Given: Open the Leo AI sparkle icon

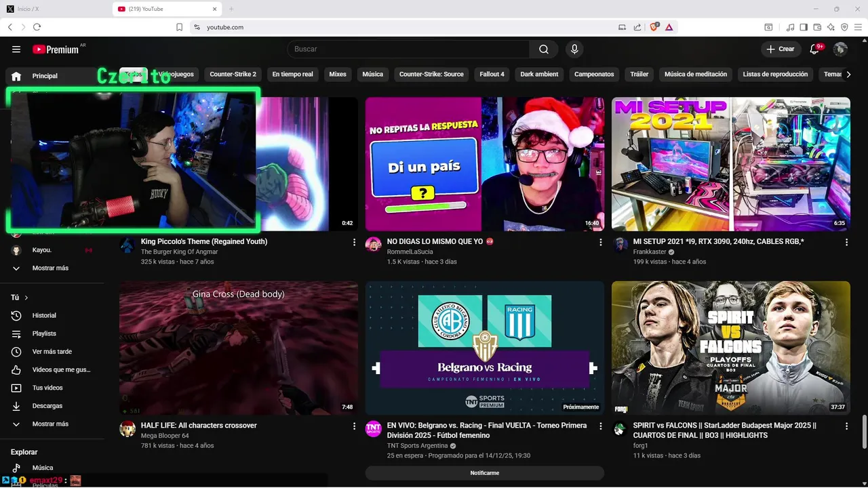Looking at the screenshot, I should 831,27.
